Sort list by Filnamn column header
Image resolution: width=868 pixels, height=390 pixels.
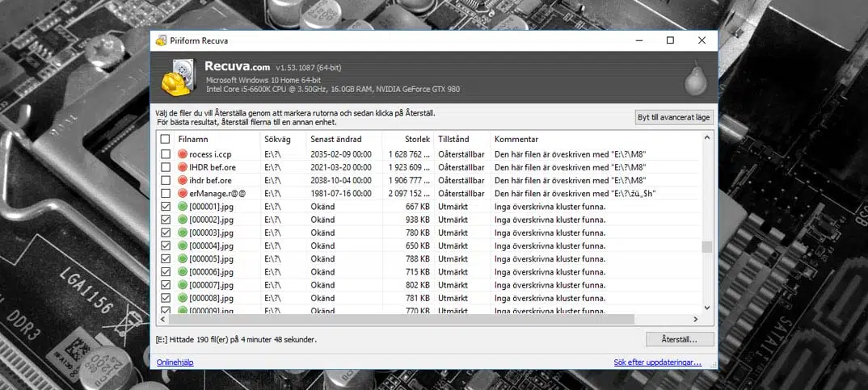pos(215,140)
